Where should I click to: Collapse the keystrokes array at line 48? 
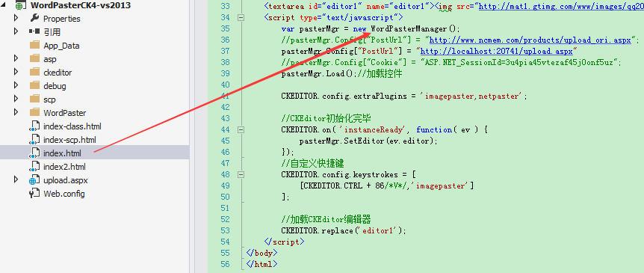241,174
